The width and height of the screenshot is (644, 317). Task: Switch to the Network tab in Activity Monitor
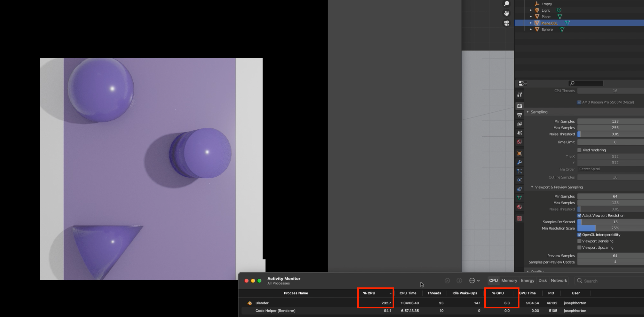pos(559,280)
